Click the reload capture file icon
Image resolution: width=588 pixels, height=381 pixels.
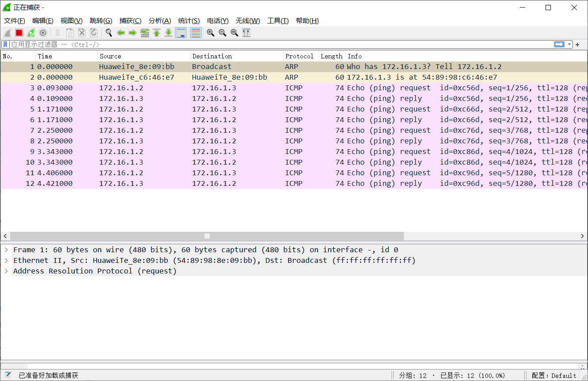94,33
